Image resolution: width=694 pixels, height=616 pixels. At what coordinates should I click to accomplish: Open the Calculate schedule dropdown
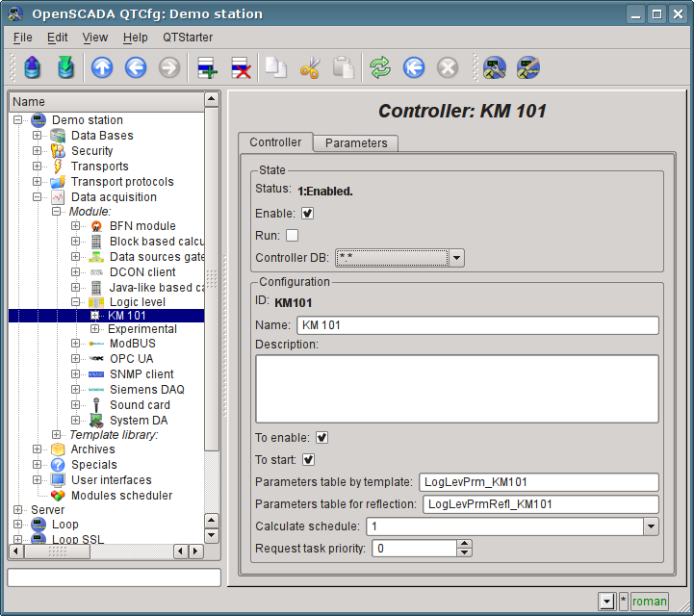651,526
